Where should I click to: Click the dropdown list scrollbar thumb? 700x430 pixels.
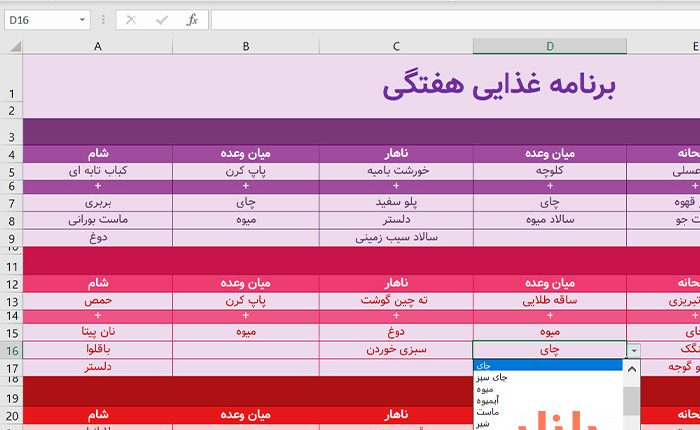tap(632, 401)
